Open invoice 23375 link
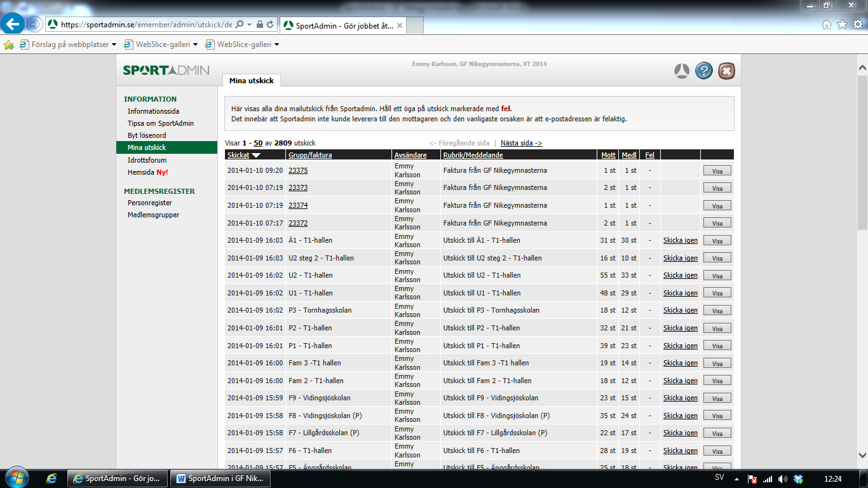 tap(298, 170)
